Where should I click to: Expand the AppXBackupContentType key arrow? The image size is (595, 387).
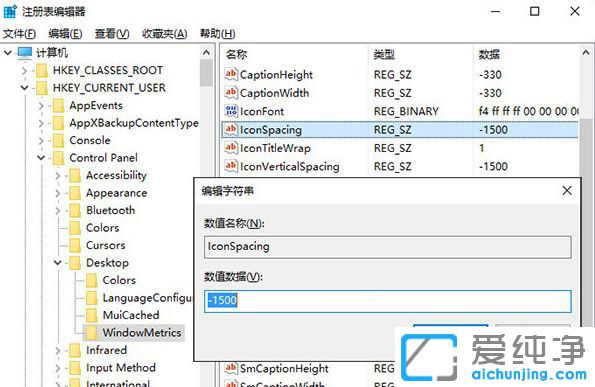click(x=41, y=123)
